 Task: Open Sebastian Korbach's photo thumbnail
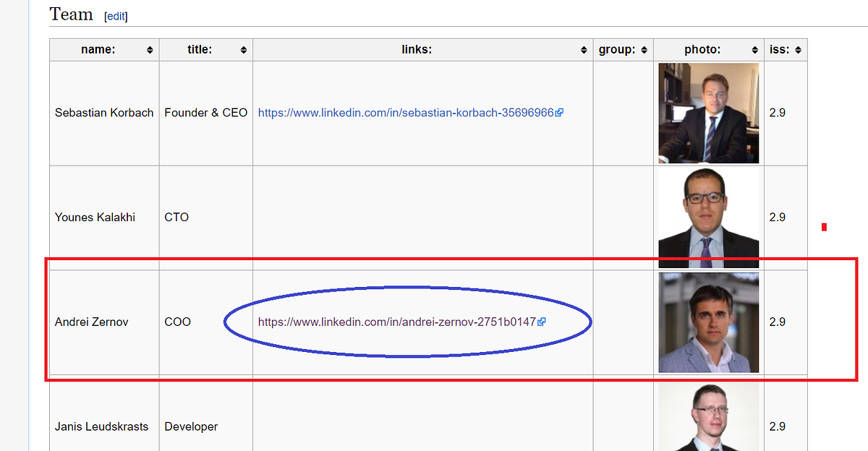(x=709, y=113)
